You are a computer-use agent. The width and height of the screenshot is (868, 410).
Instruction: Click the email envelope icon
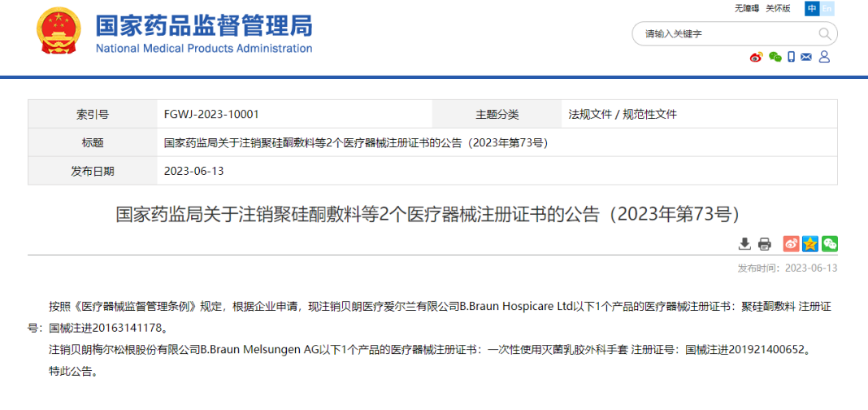pyautogui.click(x=806, y=57)
